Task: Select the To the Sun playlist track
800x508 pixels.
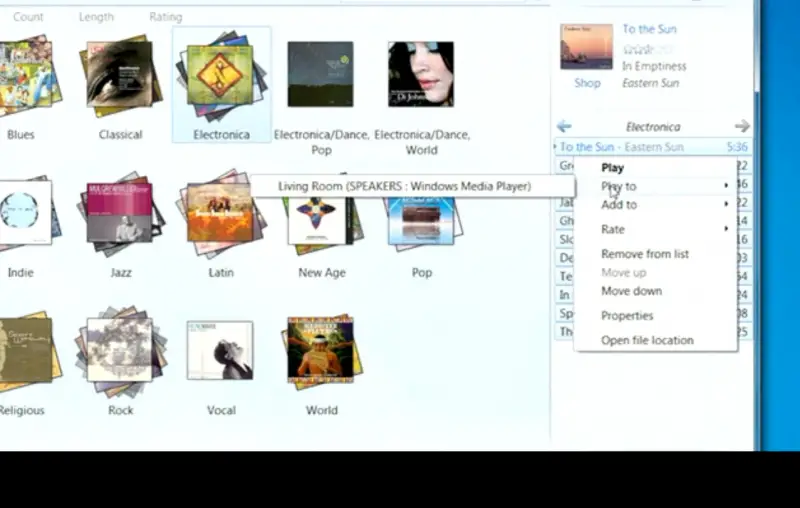Action: pyautogui.click(x=653, y=147)
